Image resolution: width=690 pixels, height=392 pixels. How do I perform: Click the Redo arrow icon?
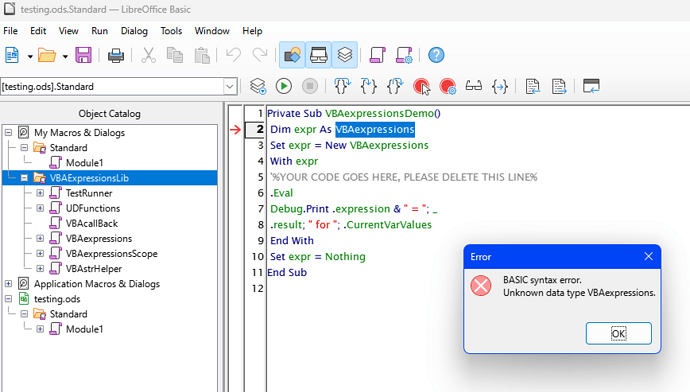tap(260, 55)
